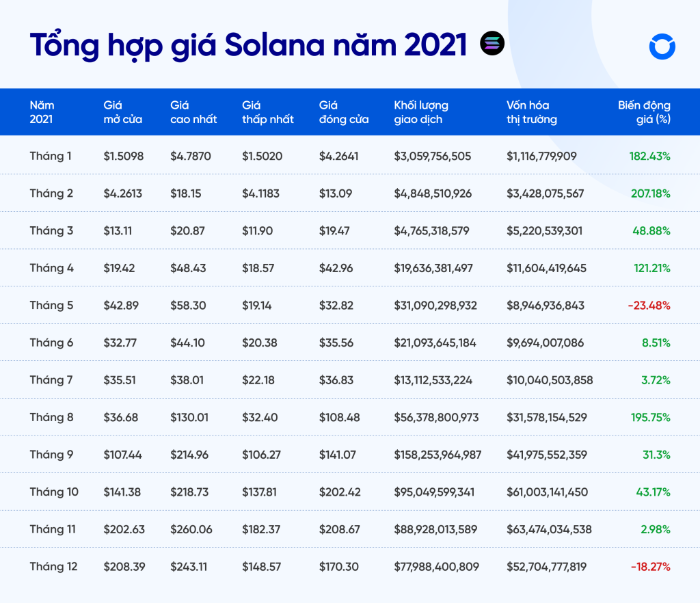Select the title 'Tổng hợp giá Solana năm 2021'
This screenshot has width=700, height=603.
[248, 45]
